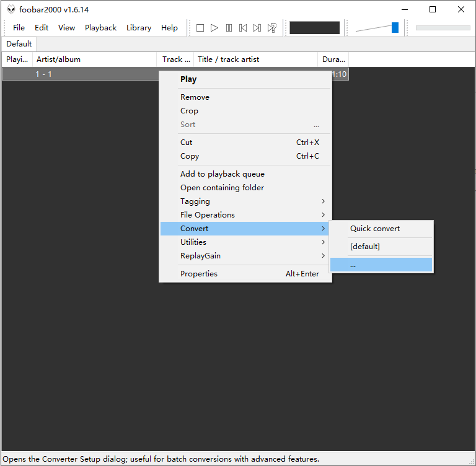Choose Add to playback queue
Screen dimensions: 476x466
(245, 174)
